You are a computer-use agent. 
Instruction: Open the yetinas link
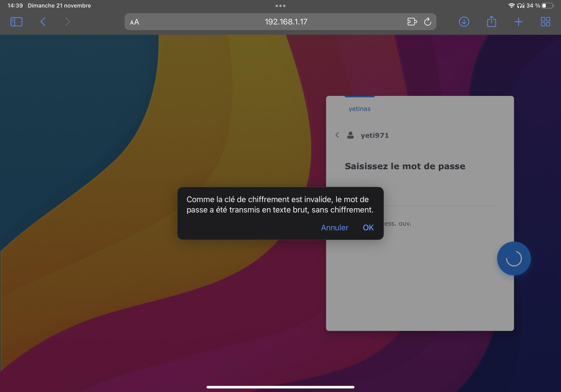point(359,109)
